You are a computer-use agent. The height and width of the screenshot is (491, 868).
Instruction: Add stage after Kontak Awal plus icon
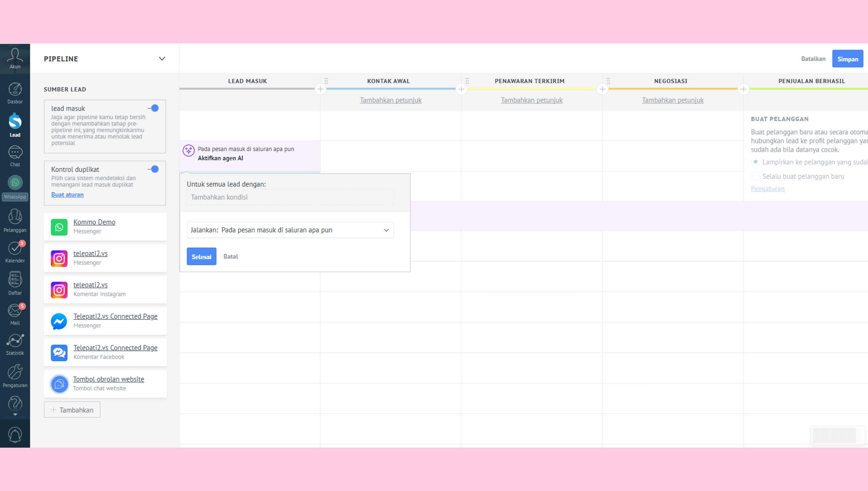461,89
